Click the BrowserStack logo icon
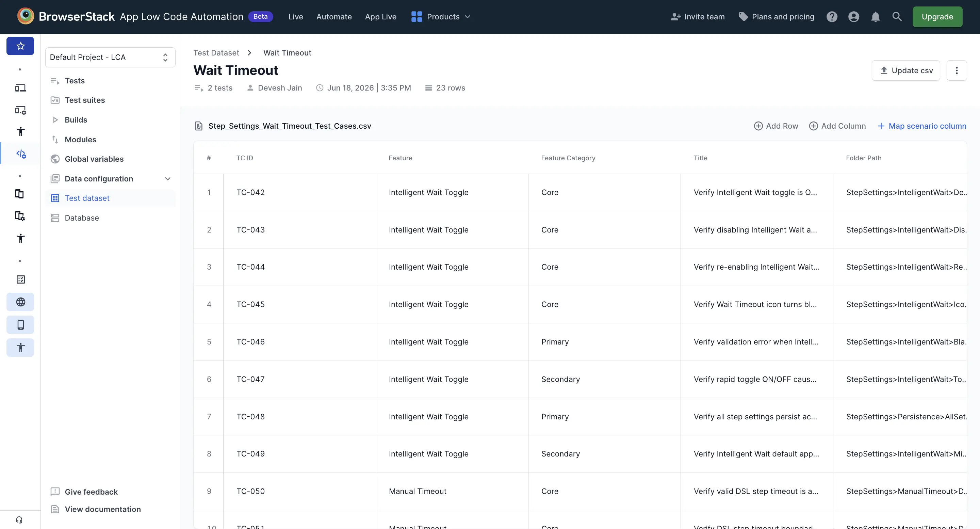 click(26, 16)
